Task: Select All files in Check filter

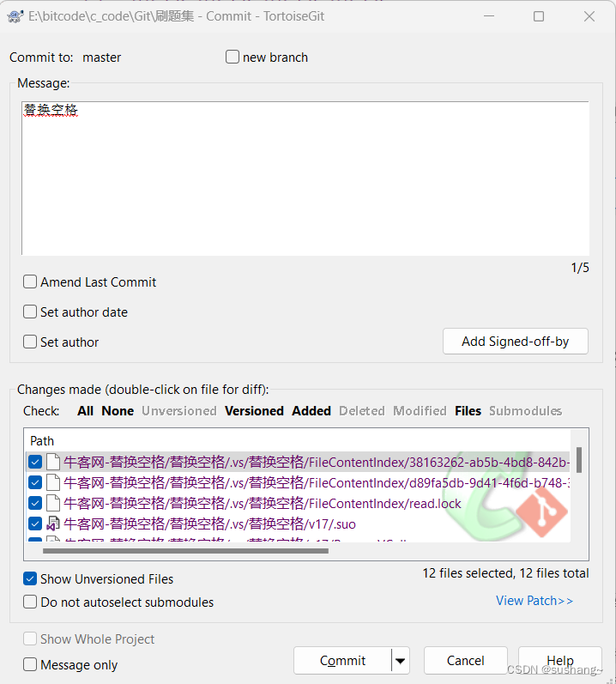Action: [x=85, y=411]
